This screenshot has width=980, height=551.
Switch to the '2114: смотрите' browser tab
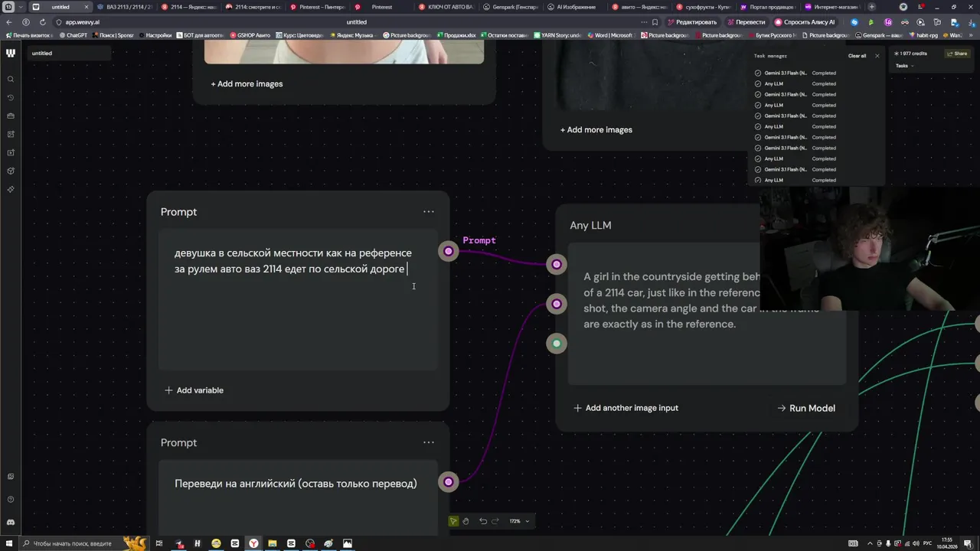click(253, 7)
